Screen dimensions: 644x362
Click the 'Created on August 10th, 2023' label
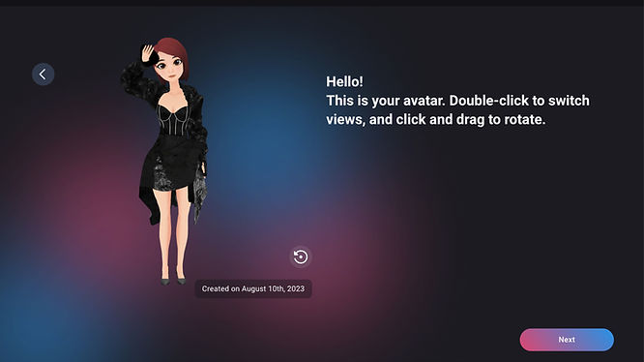[253, 288]
